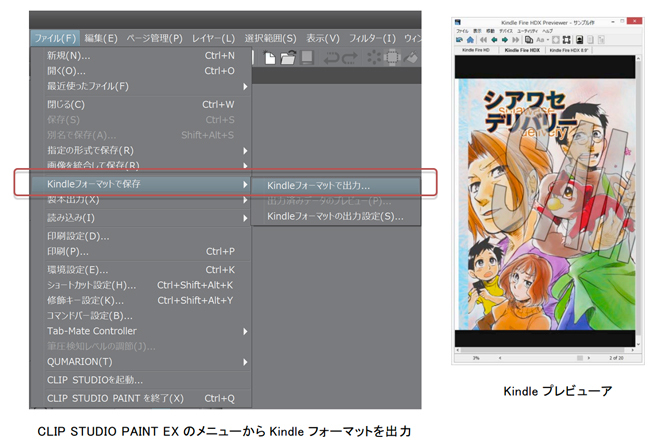Image resolution: width=660 pixels, height=447 pixels.
Task: Select Kindleフォーマットの出力設定(S)...
Action: (x=335, y=216)
